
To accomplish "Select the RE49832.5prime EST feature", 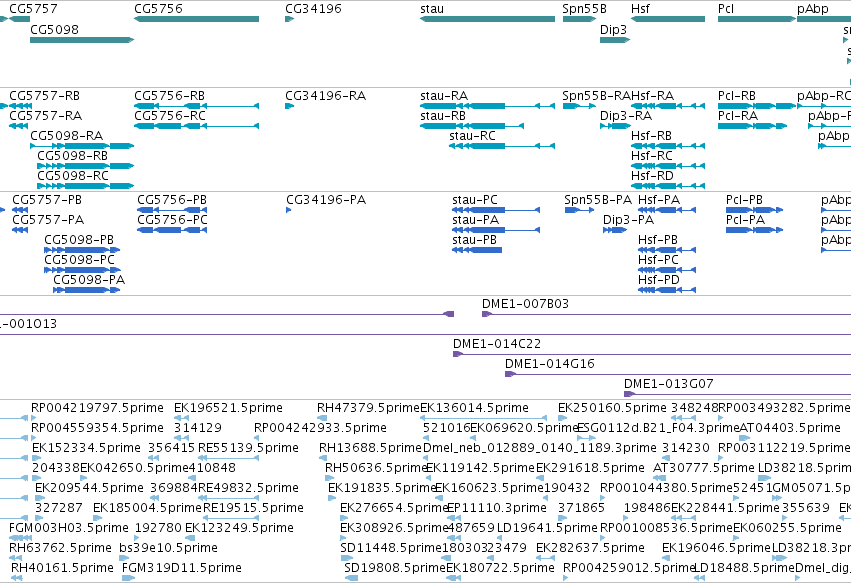I will pyautogui.click(x=228, y=499).
